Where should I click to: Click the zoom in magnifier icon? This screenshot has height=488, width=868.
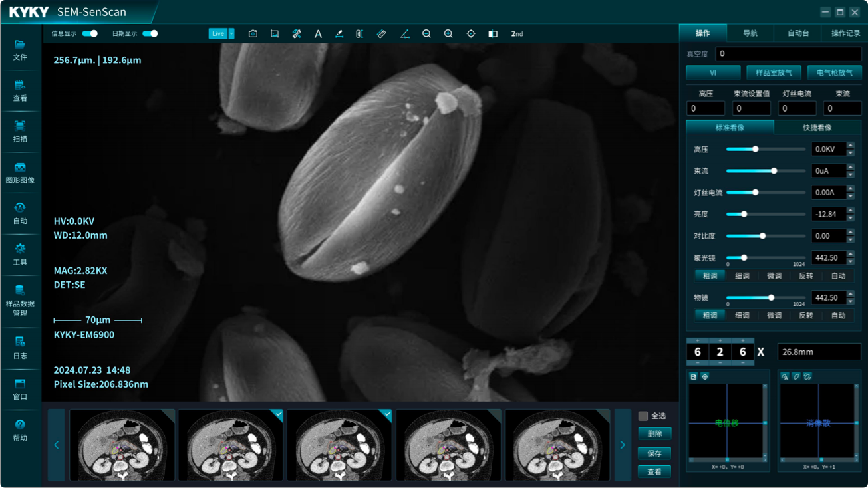[448, 34]
